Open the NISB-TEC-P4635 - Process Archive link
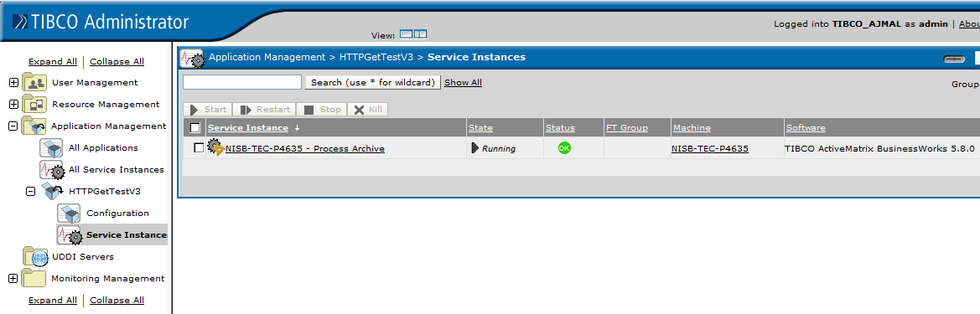Image resolution: width=980 pixels, height=314 pixels. point(305,148)
